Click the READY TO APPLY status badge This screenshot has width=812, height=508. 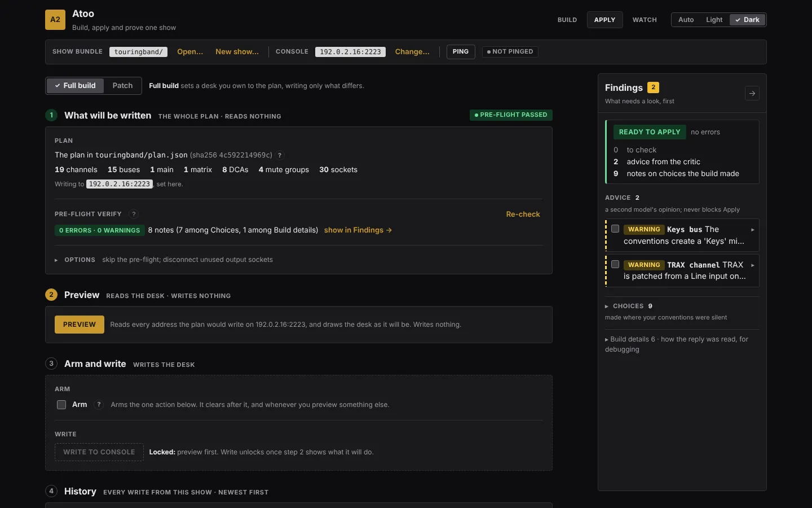[650, 132]
